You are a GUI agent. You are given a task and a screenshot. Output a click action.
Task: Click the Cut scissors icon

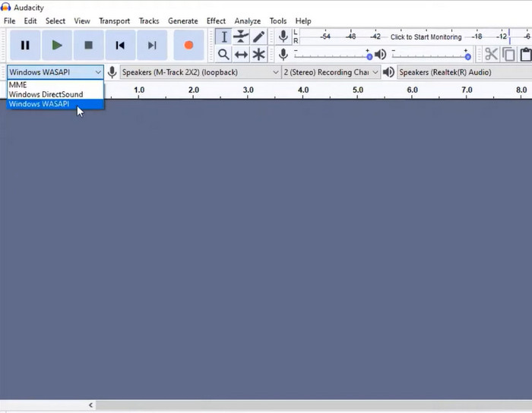(x=491, y=54)
